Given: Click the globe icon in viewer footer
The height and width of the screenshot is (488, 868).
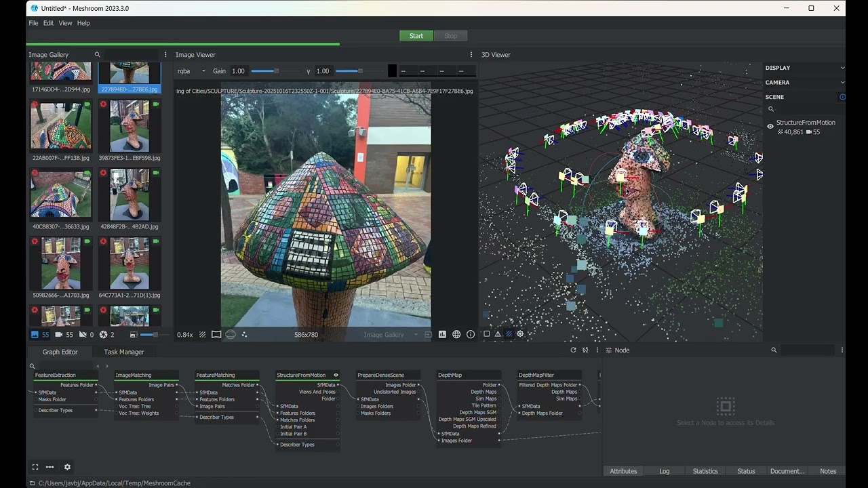Looking at the screenshot, I should [456, 334].
